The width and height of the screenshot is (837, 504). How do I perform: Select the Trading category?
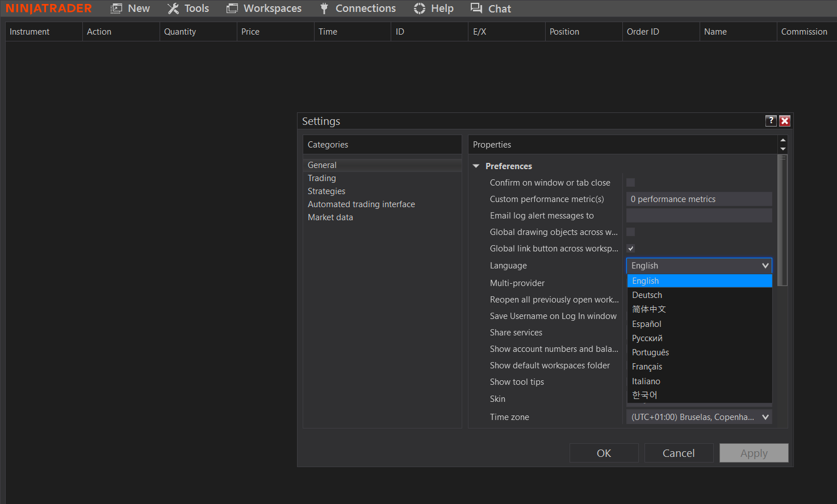click(322, 178)
